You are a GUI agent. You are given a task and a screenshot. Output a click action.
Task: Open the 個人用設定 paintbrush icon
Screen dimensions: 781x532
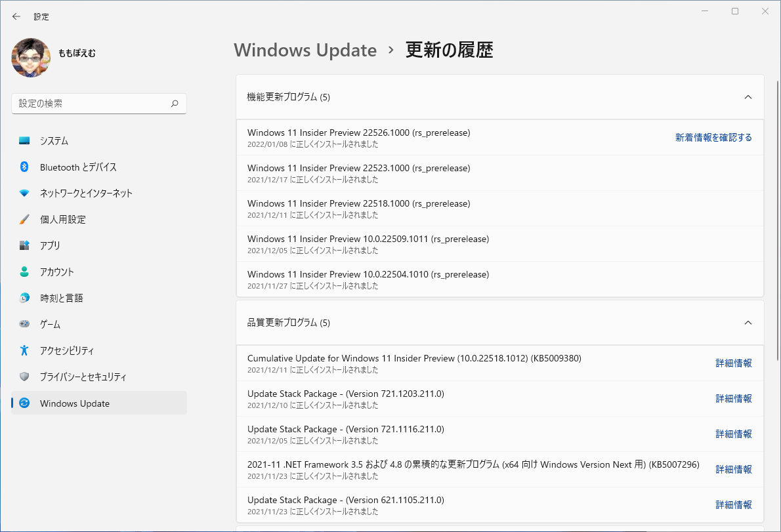click(24, 219)
